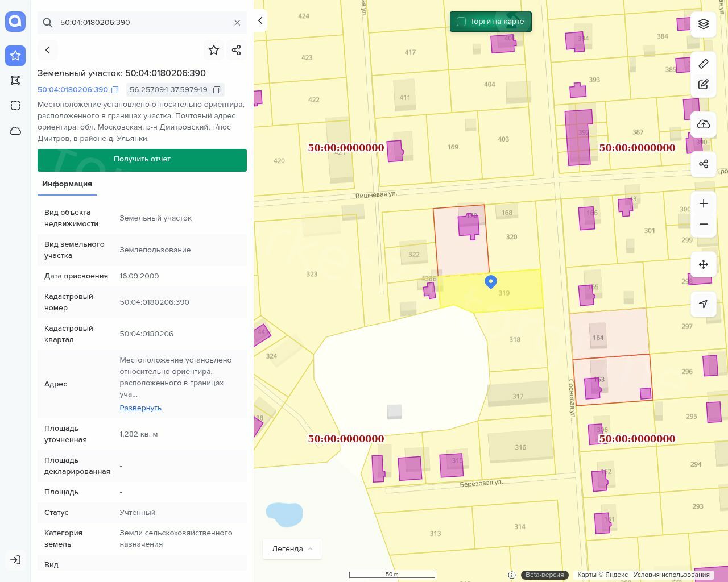
Task: Open favorites section in left sidebar
Action: (x=15, y=55)
